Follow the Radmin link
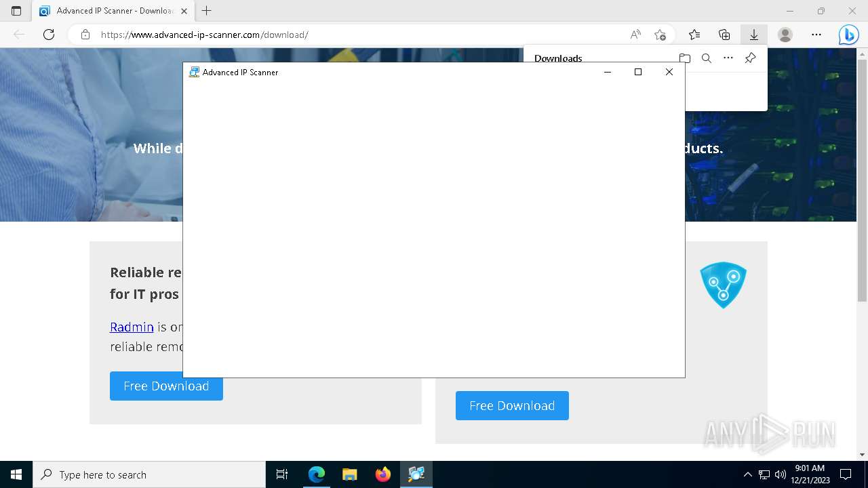This screenshot has width=868, height=488. tap(132, 327)
